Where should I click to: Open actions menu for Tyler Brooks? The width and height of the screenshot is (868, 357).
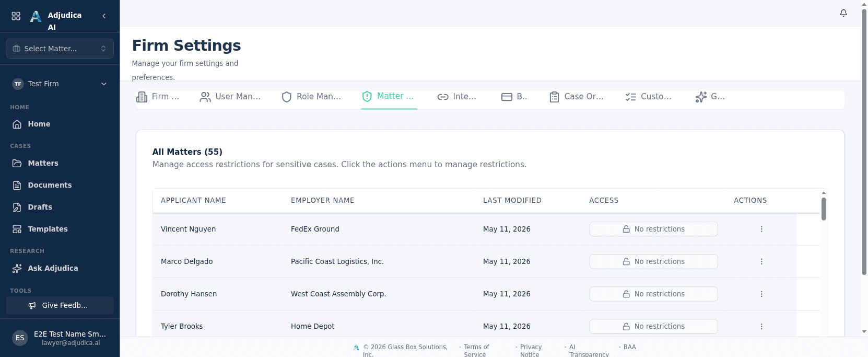pyautogui.click(x=761, y=326)
